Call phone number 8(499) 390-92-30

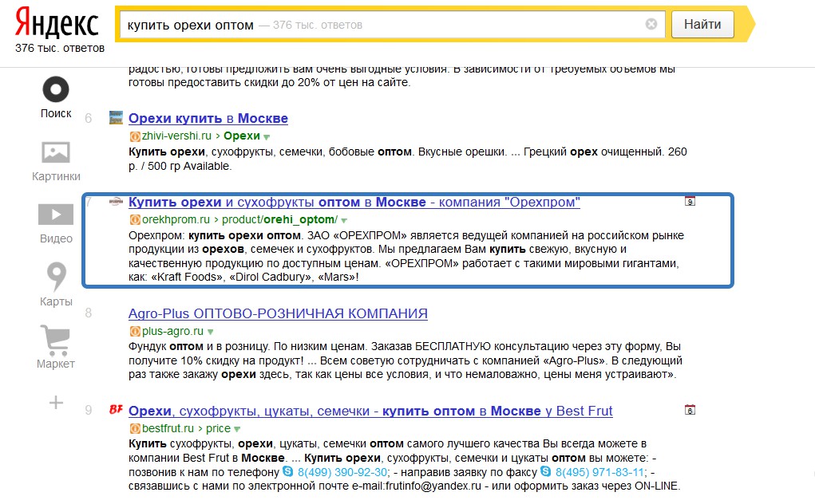(342, 472)
